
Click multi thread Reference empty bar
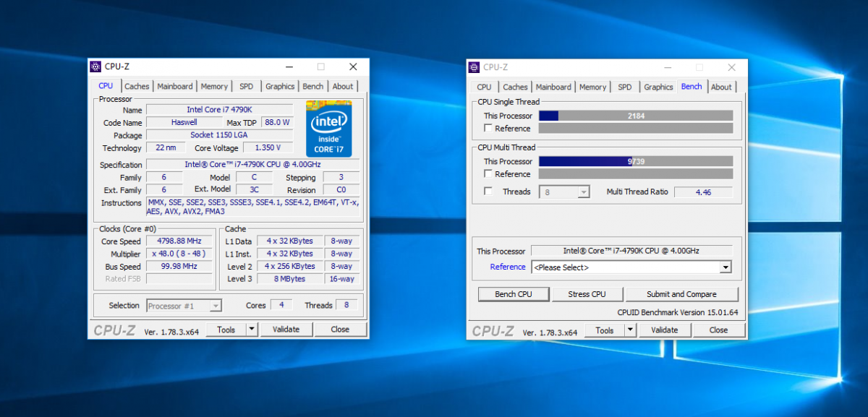coord(636,173)
